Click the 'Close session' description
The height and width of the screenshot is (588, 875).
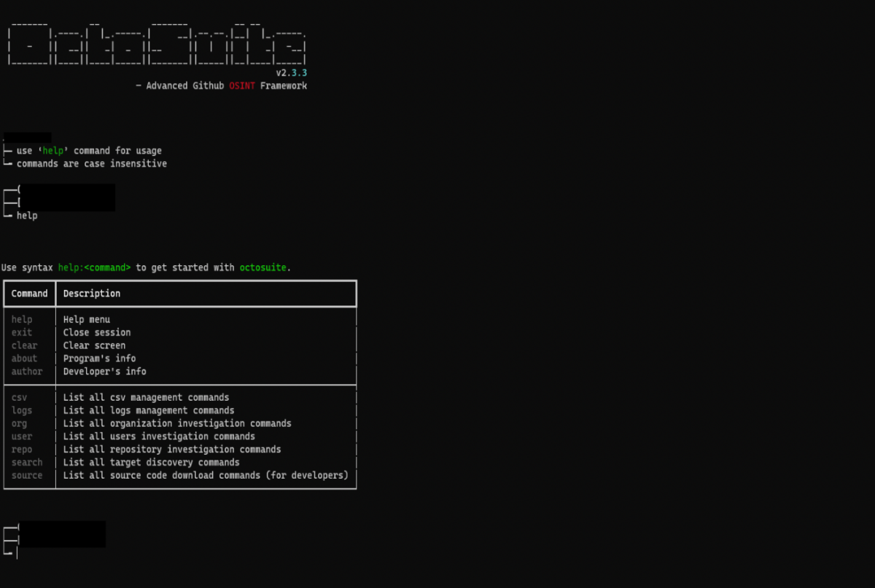tap(97, 332)
